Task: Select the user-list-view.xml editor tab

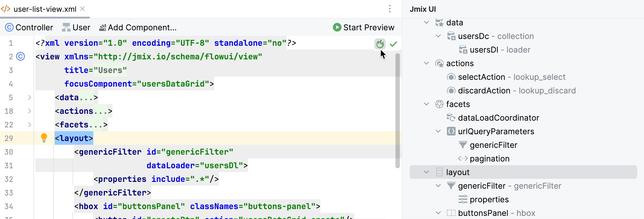Action: [45, 9]
